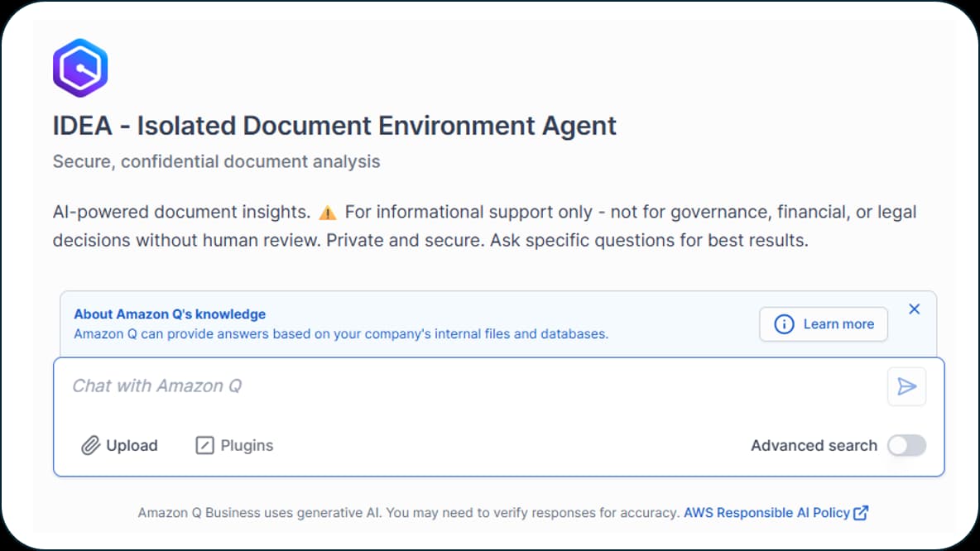Click the paper plane send icon
Viewport: 980px width, 551px height.
pyautogui.click(x=906, y=386)
